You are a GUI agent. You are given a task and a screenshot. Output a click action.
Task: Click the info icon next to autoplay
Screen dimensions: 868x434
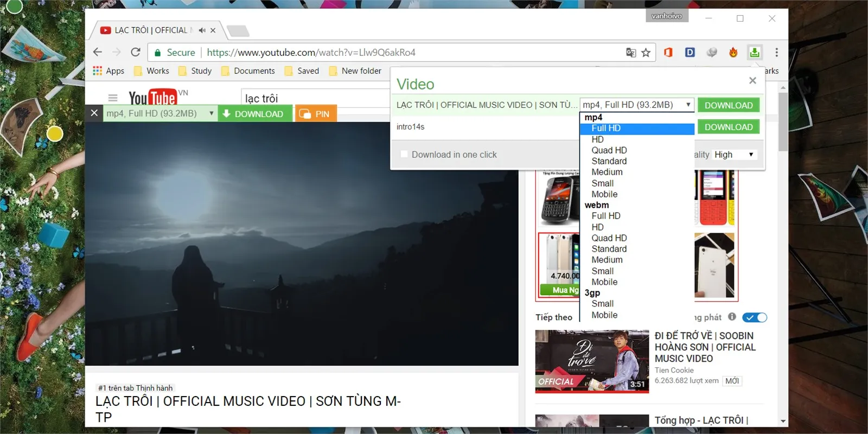[x=732, y=317]
